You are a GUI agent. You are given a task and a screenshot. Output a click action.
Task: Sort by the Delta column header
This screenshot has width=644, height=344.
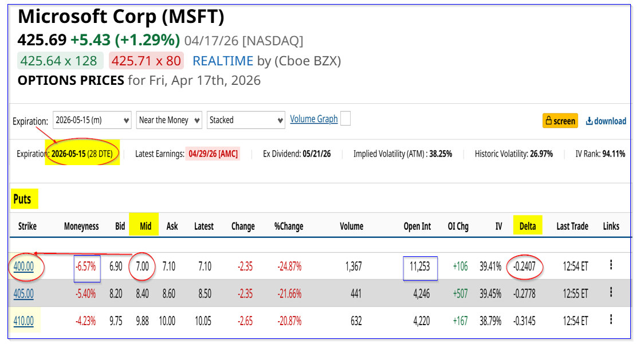[527, 226]
